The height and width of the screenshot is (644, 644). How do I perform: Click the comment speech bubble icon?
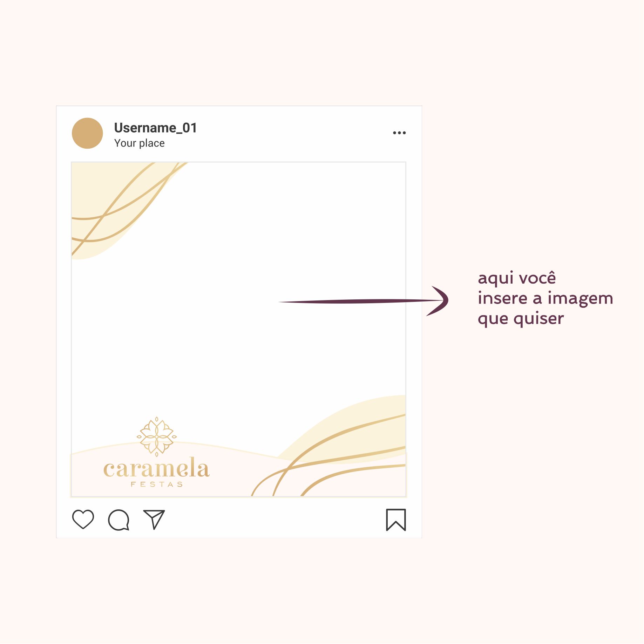coord(119,520)
